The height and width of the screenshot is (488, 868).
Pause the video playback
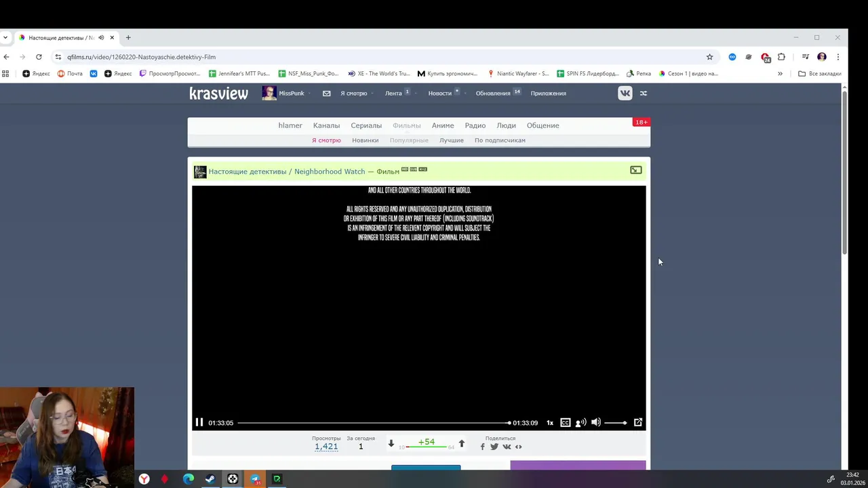click(x=199, y=422)
